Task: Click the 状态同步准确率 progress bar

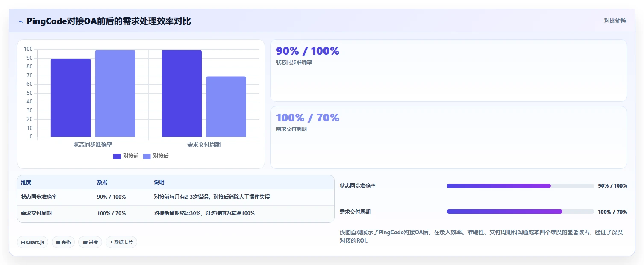Action: [x=520, y=186]
